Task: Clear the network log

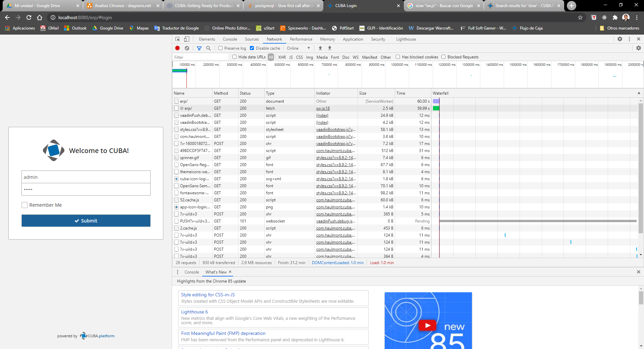Action: (187, 48)
